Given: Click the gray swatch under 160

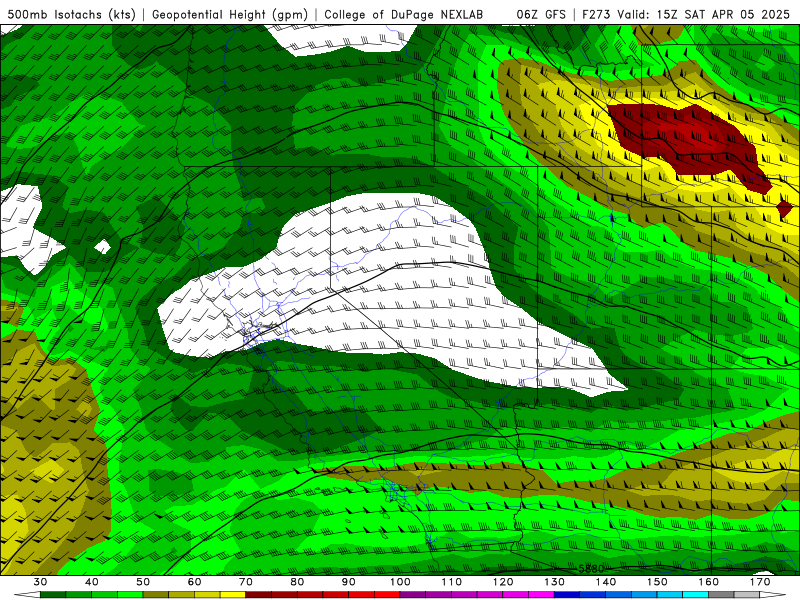Looking at the screenshot, I should (x=721, y=595).
